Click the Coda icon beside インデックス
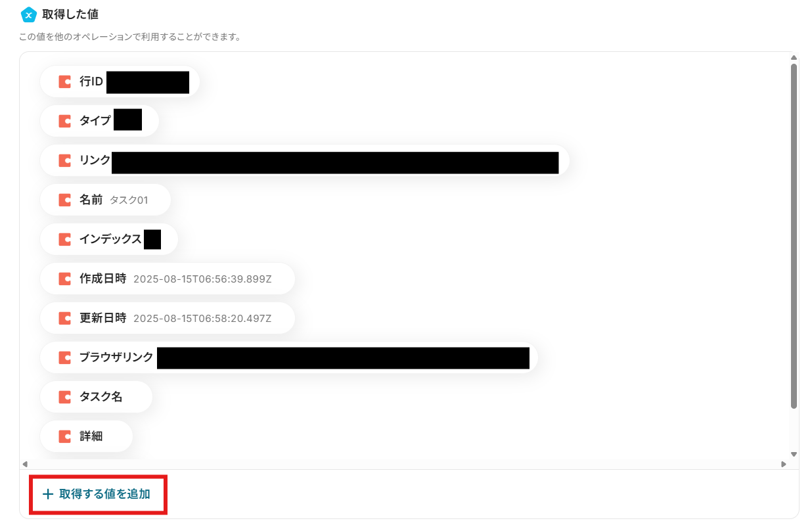The height and width of the screenshot is (525, 812). pos(64,239)
